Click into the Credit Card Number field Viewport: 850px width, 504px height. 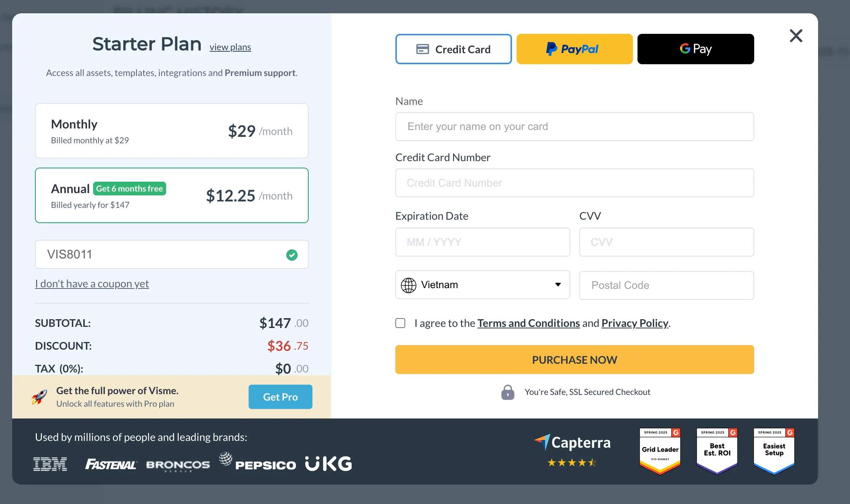coord(574,183)
